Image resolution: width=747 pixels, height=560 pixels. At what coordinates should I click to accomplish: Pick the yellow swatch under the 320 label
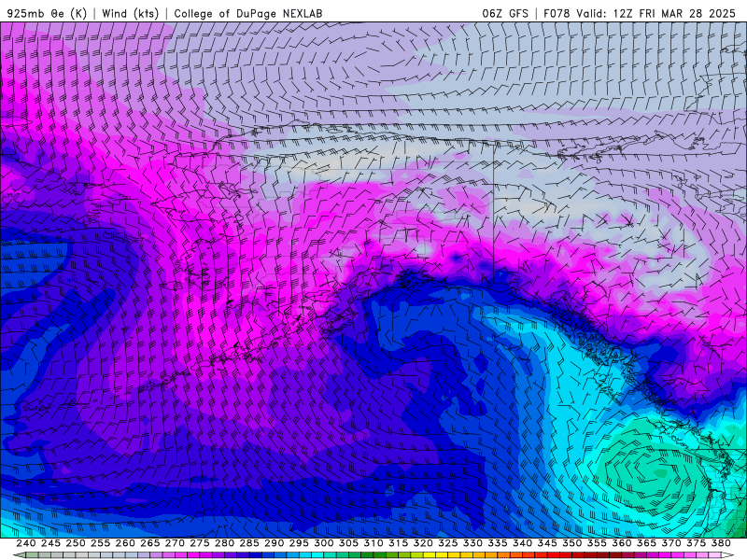430,554
